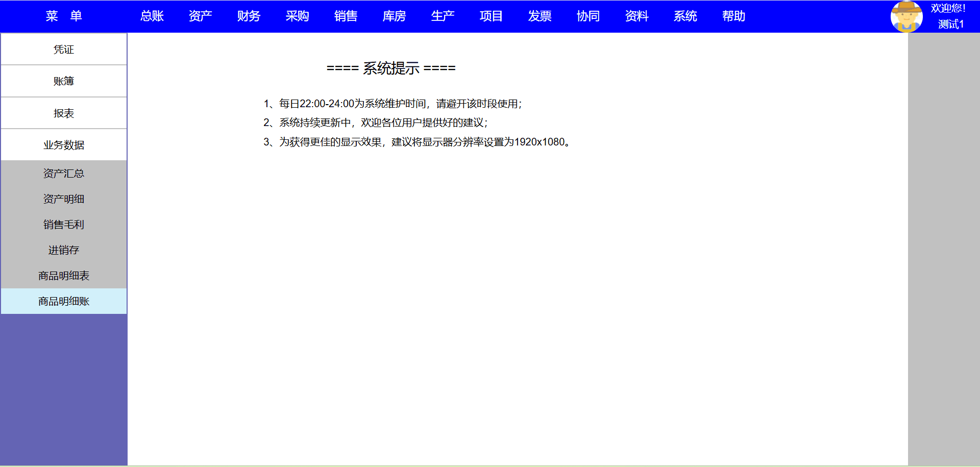Image resolution: width=980 pixels, height=467 pixels.
Task: Open the 总账 menu
Action: tap(152, 16)
